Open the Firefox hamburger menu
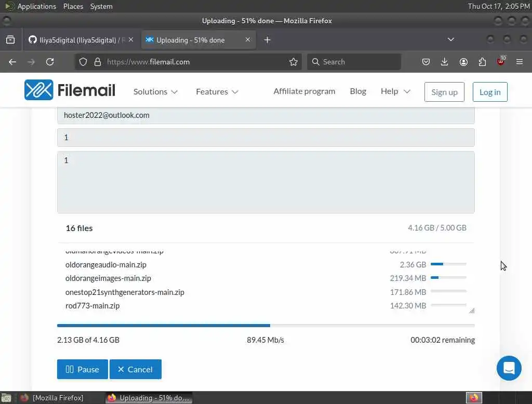The image size is (532, 404). point(520,62)
